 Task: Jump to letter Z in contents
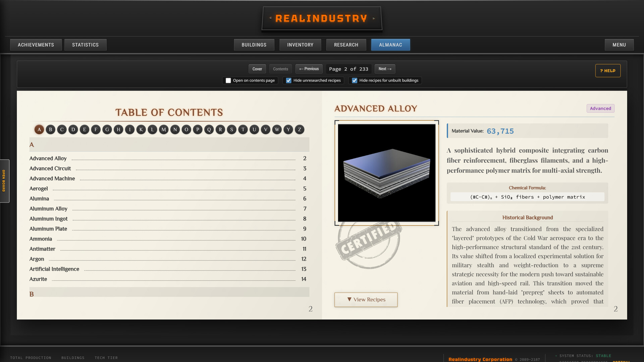(x=300, y=129)
